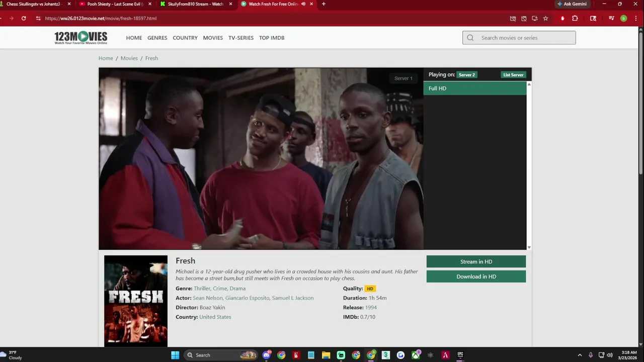Image resolution: width=644 pixels, height=362 pixels.
Task: Close the SkullyFrom810 Stream tab
Action: tap(231, 4)
